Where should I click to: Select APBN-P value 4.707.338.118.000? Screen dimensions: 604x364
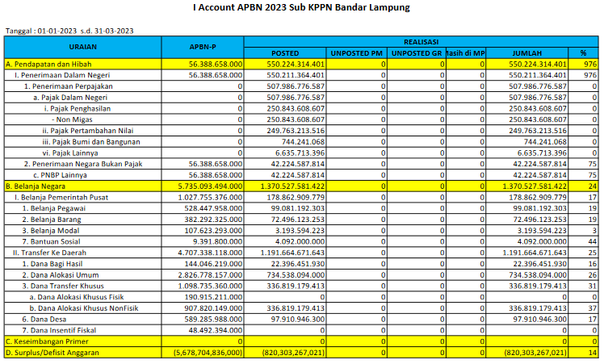[210, 253]
